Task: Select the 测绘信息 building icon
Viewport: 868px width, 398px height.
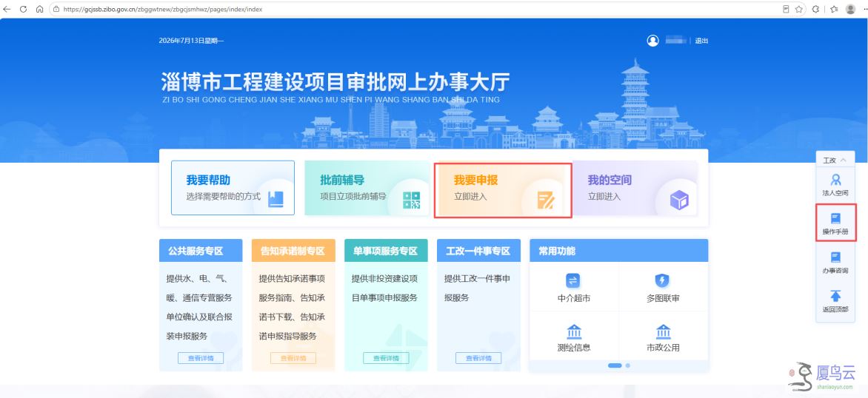Action: click(x=574, y=331)
